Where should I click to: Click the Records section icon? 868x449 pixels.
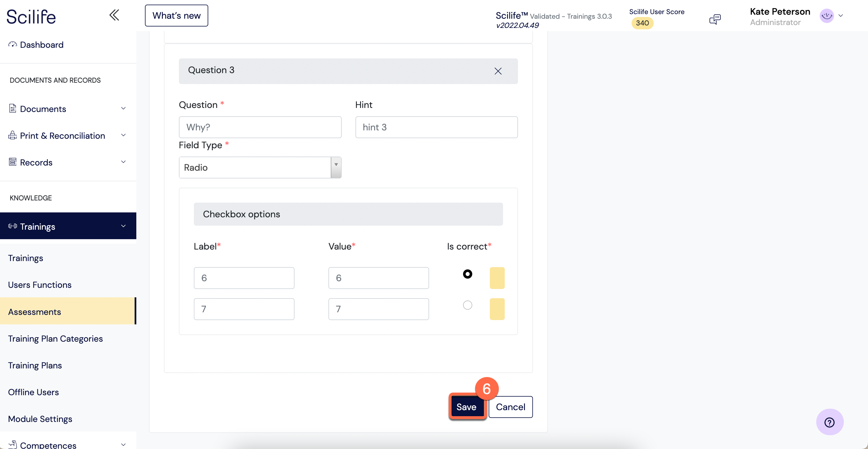(x=13, y=162)
